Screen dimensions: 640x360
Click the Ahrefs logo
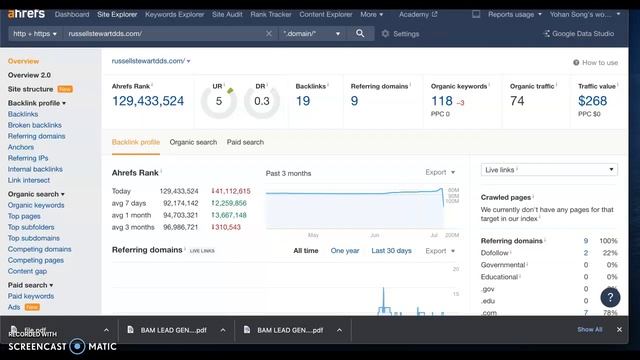tap(27, 14)
